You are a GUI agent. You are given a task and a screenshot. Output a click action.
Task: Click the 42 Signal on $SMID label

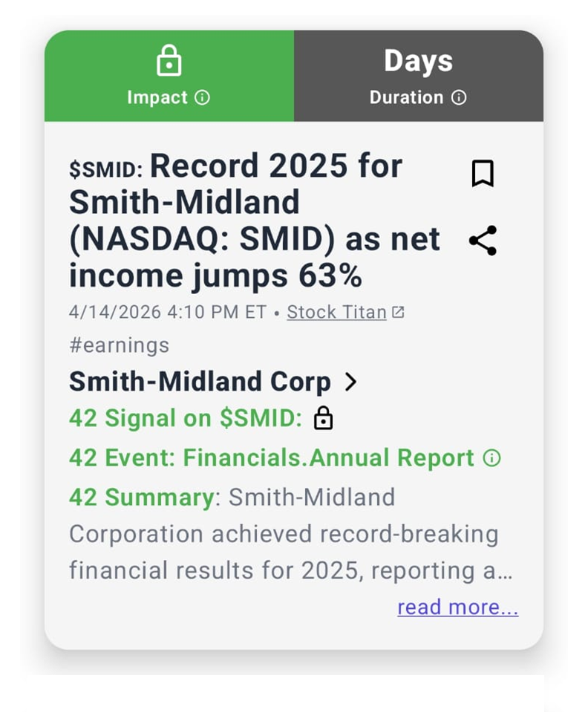[x=185, y=419]
